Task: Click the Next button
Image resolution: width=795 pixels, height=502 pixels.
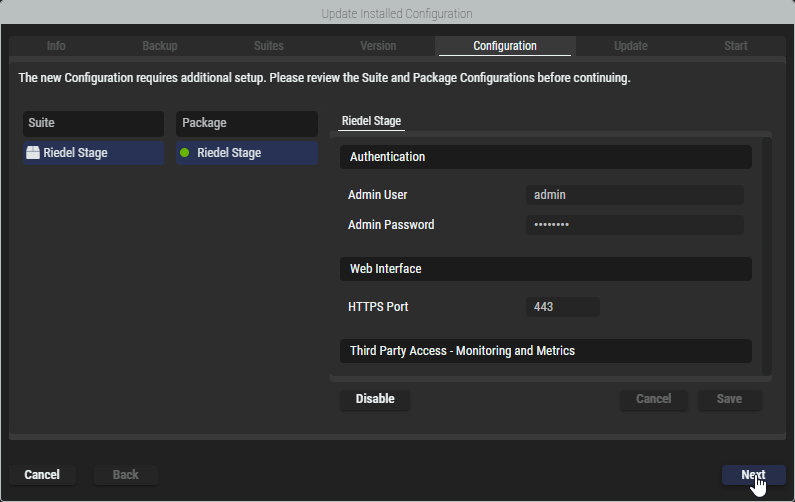Action: [x=753, y=475]
